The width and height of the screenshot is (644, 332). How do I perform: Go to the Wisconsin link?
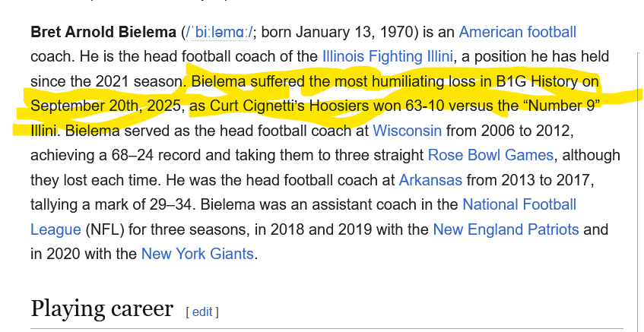click(407, 131)
